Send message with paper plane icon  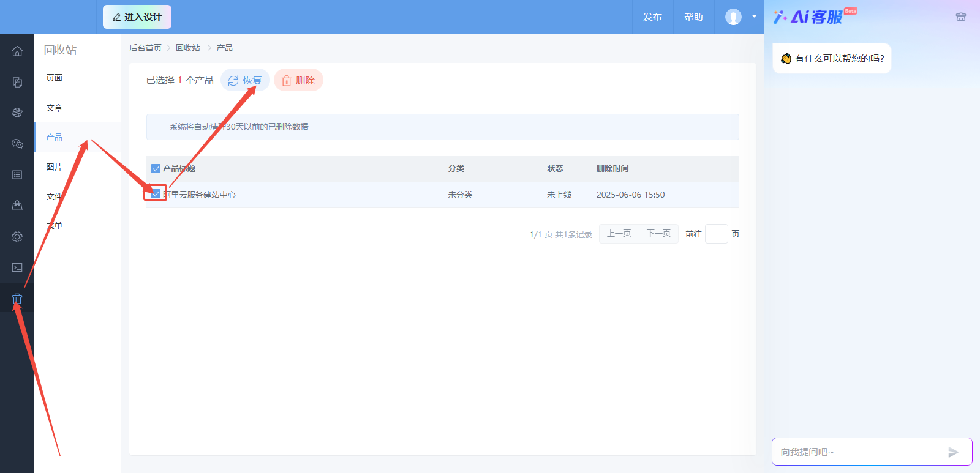click(953, 452)
